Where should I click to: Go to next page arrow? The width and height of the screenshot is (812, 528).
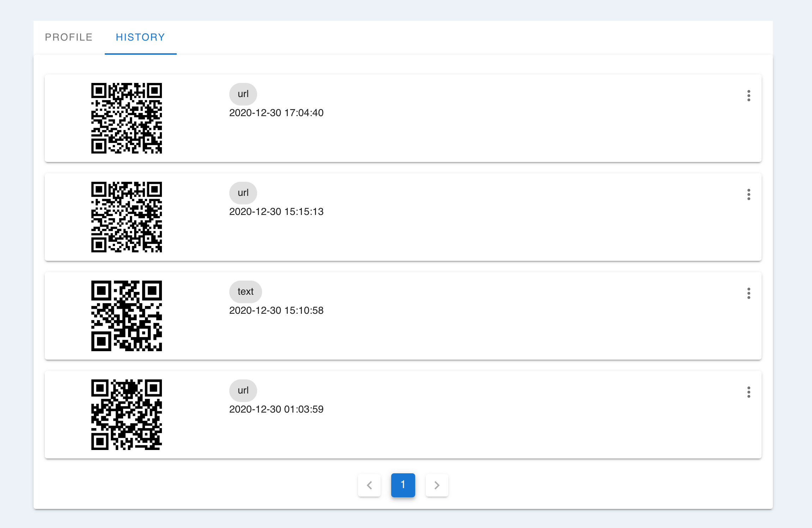(x=437, y=485)
